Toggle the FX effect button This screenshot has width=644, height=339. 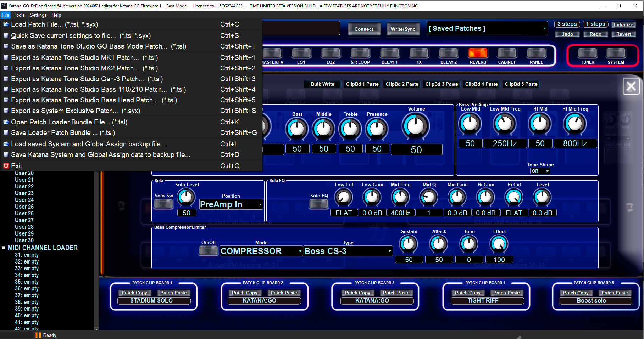(x=419, y=53)
